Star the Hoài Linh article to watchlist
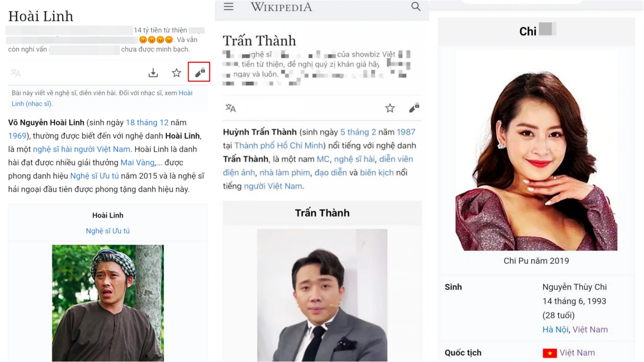The width and height of the screenshot is (644, 362). (x=176, y=73)
